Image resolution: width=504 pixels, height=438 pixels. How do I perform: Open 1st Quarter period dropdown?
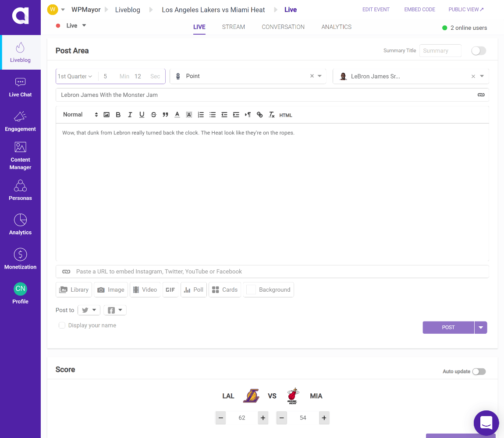tap(75, 77)
